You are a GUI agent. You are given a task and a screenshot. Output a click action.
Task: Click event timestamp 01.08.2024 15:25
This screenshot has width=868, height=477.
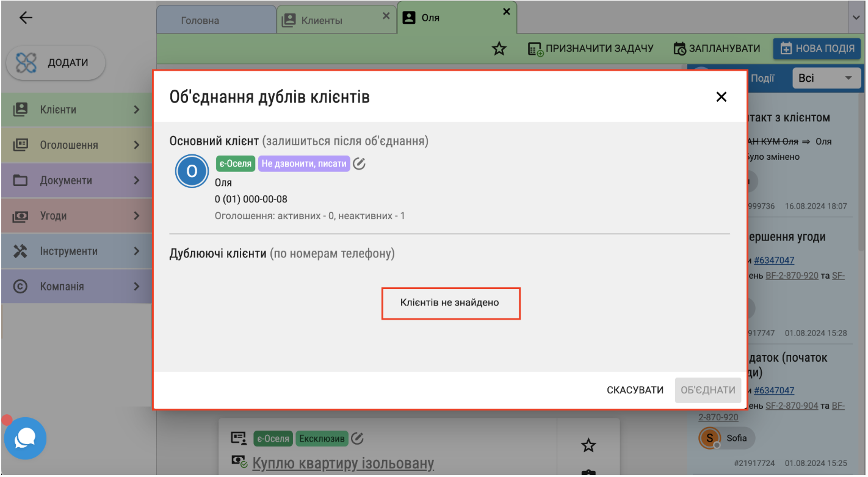point(816,464)
